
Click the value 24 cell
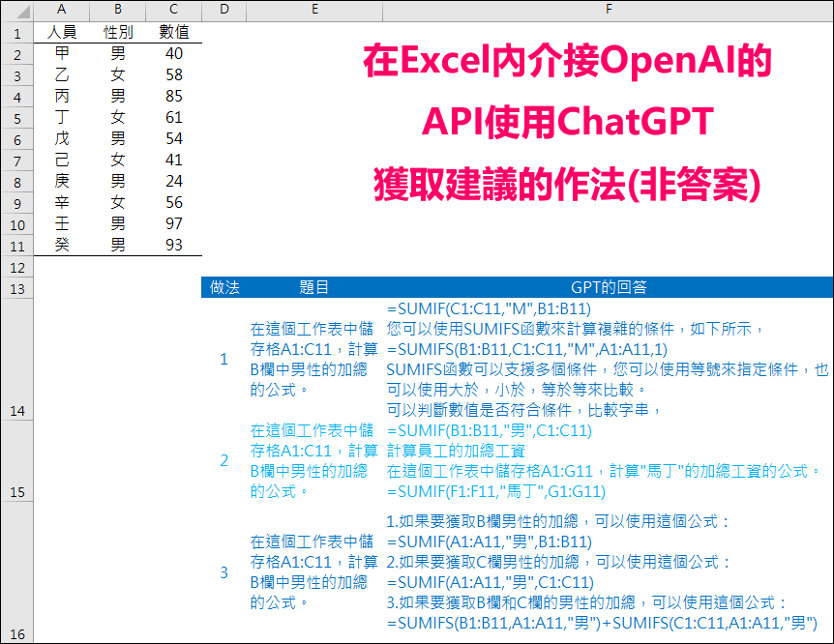pos(173,182)
